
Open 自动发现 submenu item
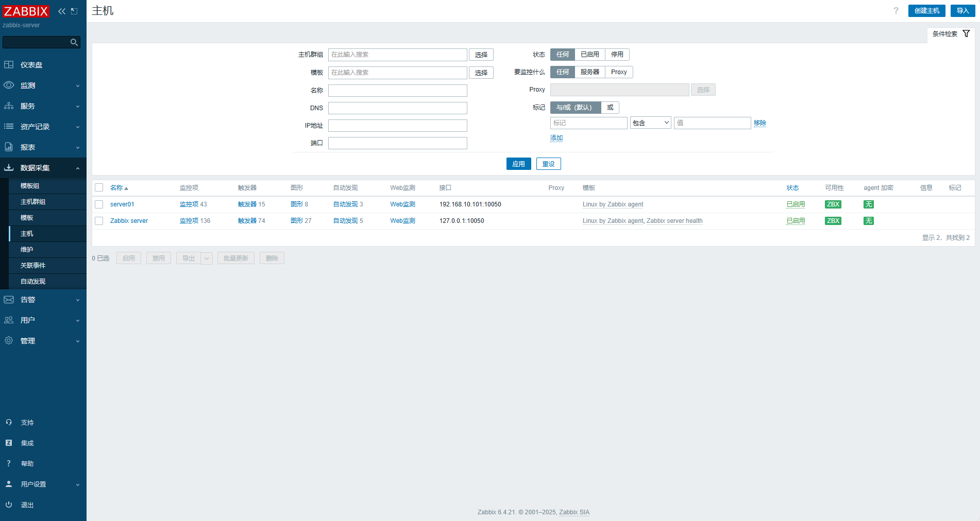pyautogui.click(x=47, y=282)
